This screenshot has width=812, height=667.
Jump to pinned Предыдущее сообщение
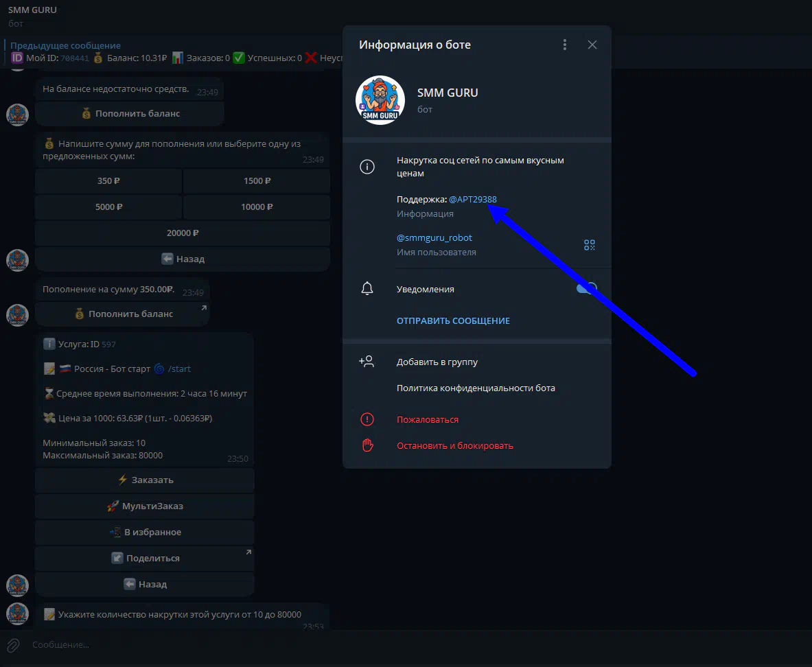66,45
